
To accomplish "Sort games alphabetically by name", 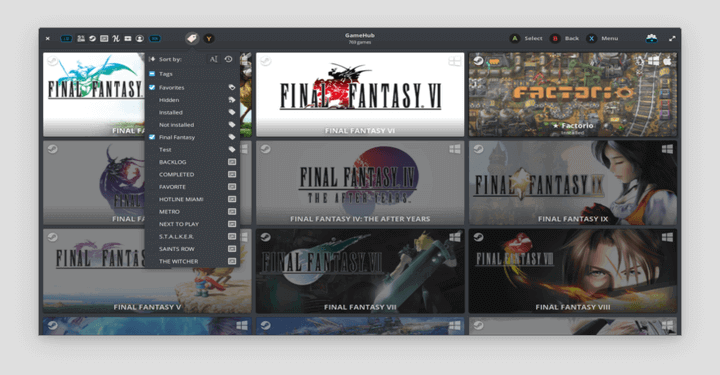I will tap(214, 59).
